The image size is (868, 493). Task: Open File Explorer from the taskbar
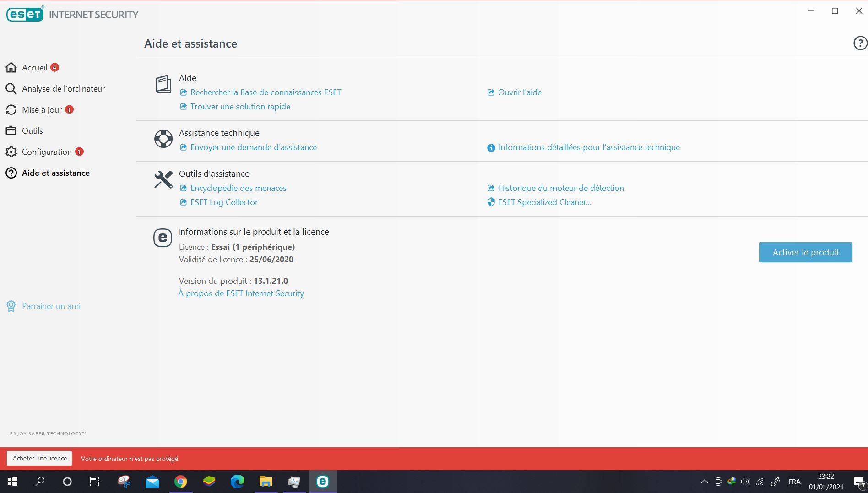tap(266, 482)
